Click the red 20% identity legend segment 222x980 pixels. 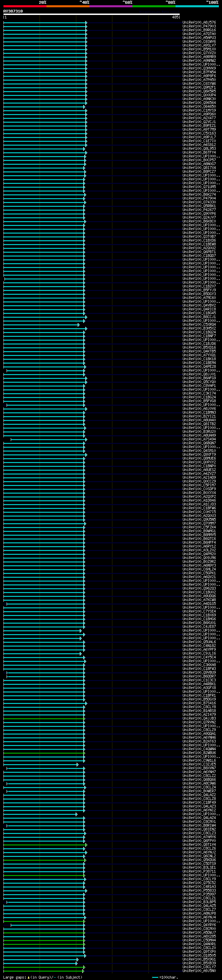click(25, 7)
